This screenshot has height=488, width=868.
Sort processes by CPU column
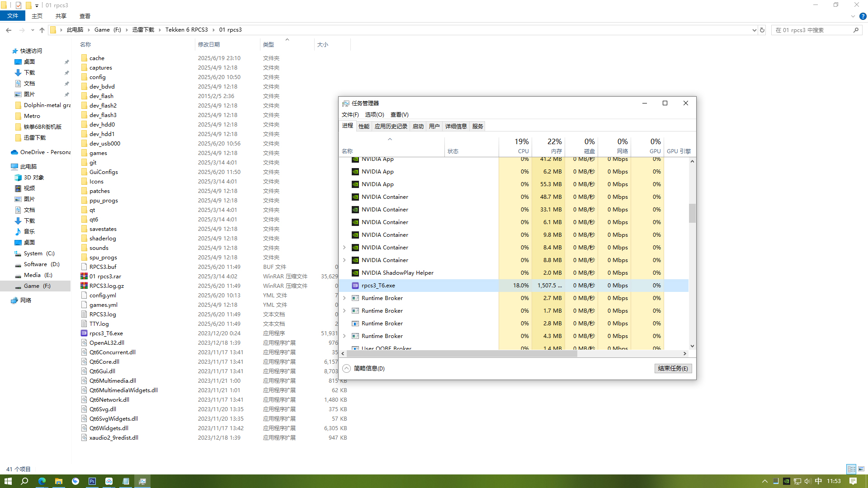(515, 146)
